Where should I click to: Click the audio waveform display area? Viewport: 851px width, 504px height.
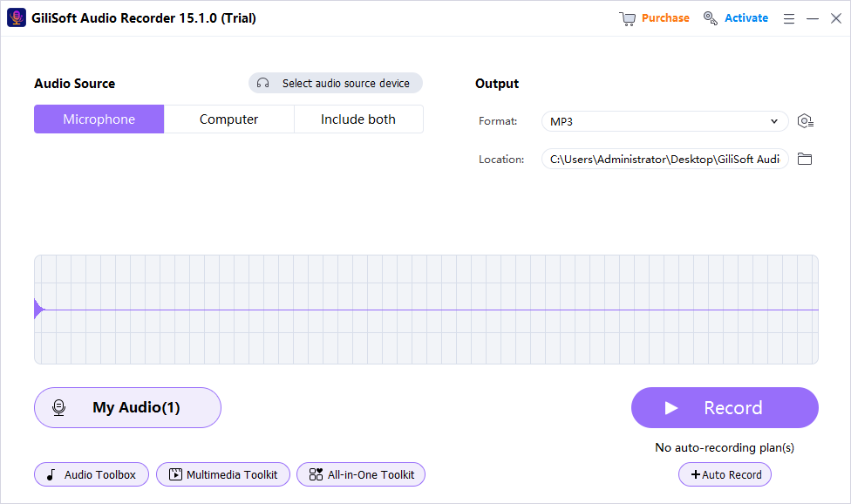[x=426, y=310]
